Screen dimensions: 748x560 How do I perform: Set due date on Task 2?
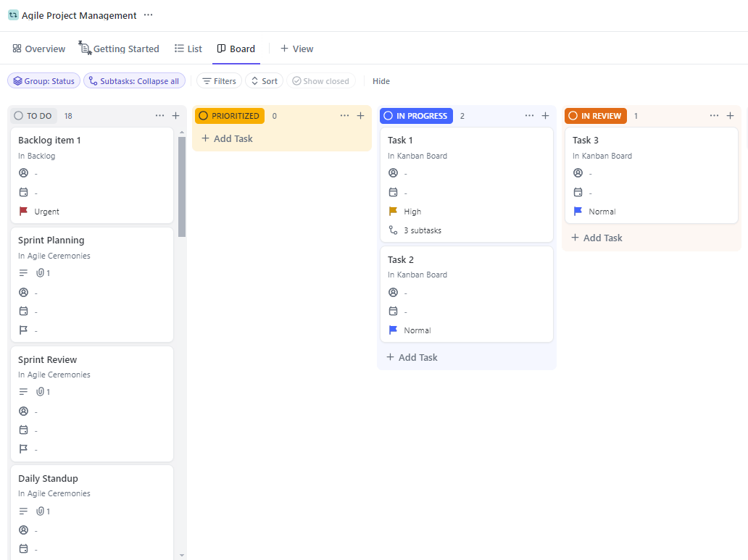pos(393,311)
